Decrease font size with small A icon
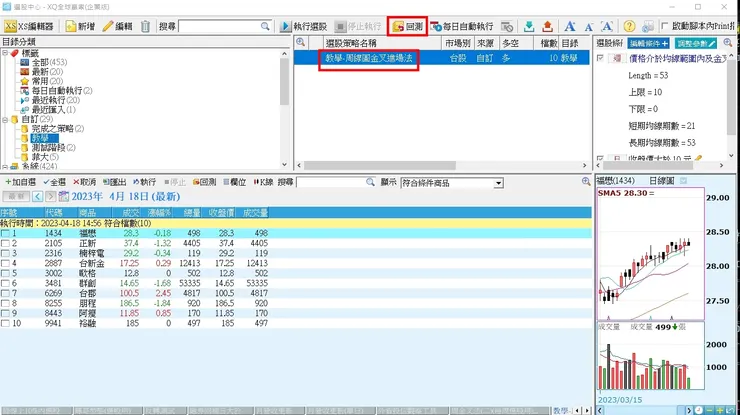The height and width of the screenshot is (415, 740). (589, 27)
